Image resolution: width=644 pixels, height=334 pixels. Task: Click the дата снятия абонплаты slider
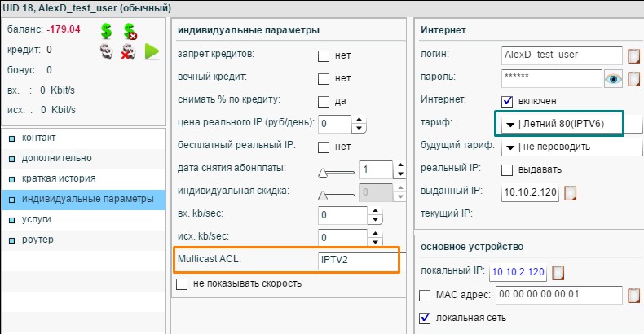(337, 171)
